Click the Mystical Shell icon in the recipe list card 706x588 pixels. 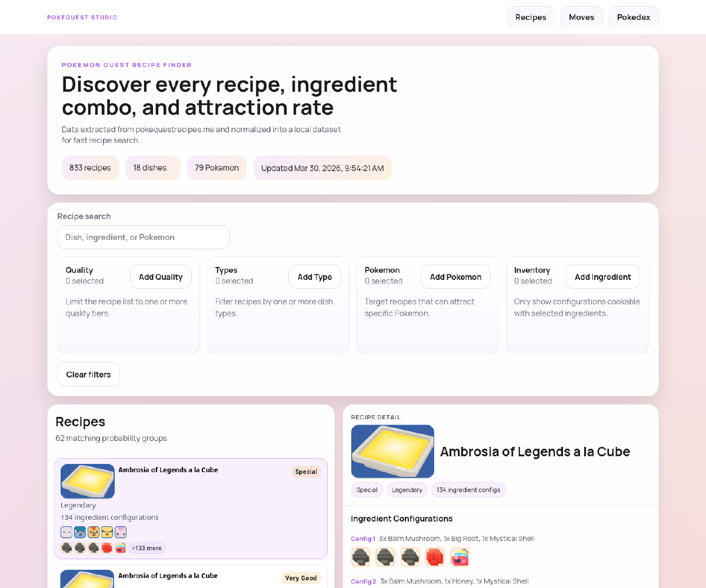[121, 548]
